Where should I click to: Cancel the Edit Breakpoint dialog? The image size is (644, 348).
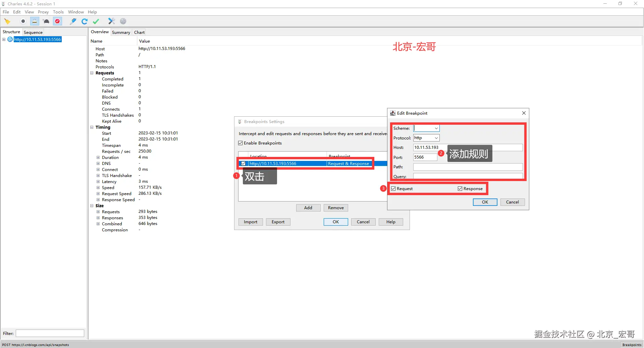513,202
